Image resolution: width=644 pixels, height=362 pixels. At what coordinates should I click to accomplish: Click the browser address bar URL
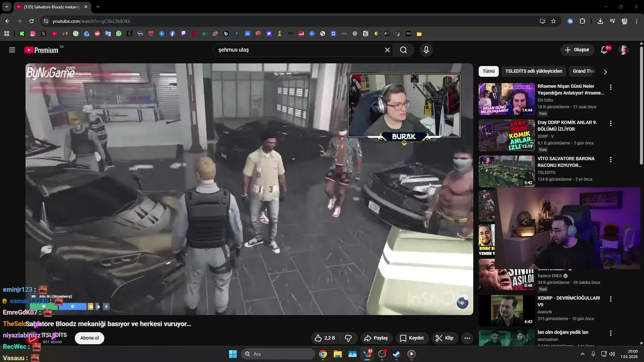(92, 21)
